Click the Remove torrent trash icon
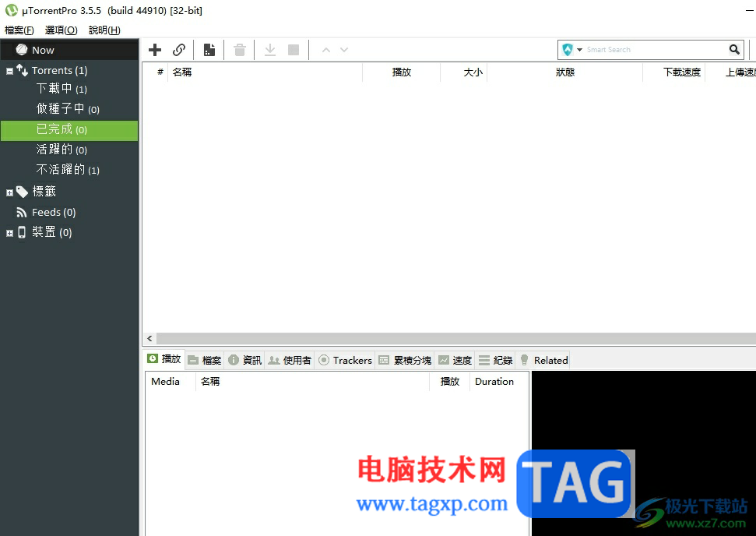This screenshot has height=536, width=756. [240, 50]
